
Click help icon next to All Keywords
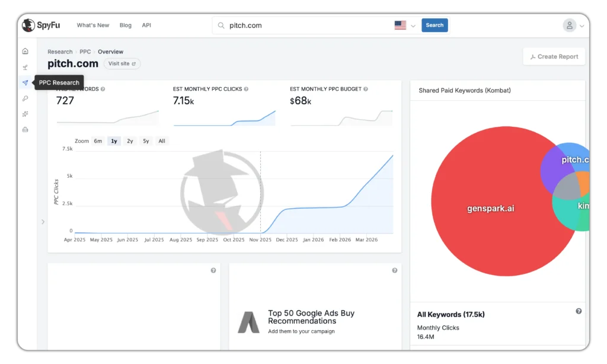pyautogui.click(x=579, y=311)
